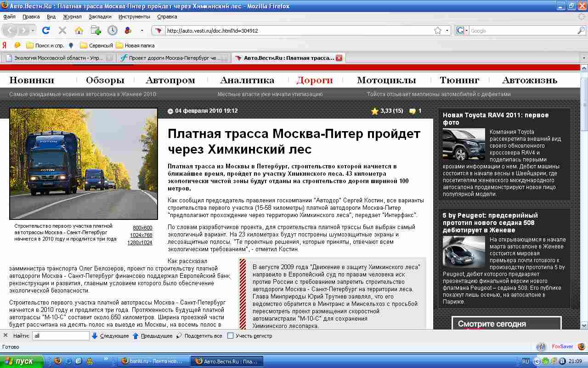The image size is (588, 368).
Task: Switch to banki.ru taskbar window
Action: pyautogui.click(x=154, y=361)
